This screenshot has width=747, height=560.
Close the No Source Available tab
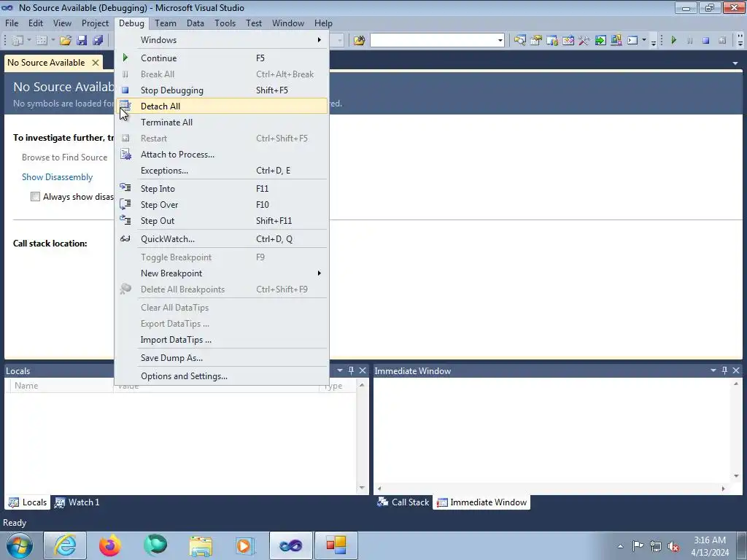[96, 63]
